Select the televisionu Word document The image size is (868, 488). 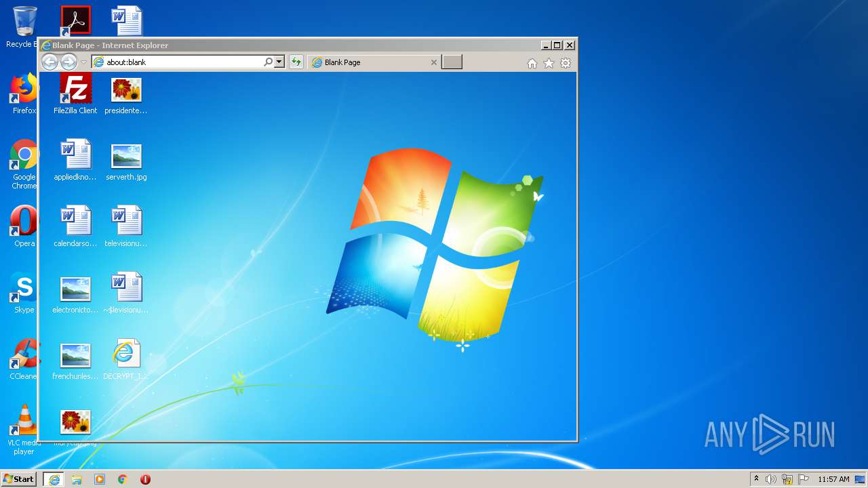[126, 226]
